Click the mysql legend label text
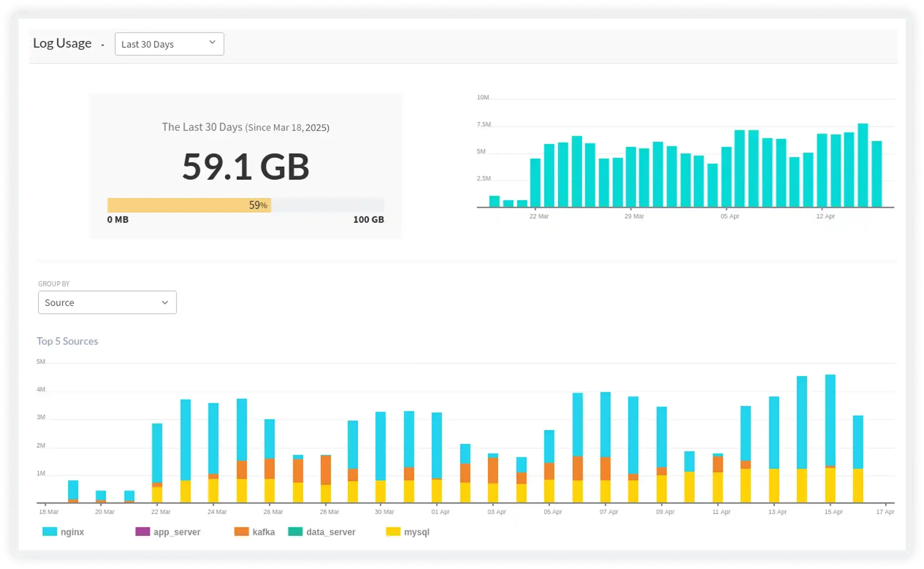Image resolution: width=924 pixels, height=569 pixels. [x=417, y=532]
